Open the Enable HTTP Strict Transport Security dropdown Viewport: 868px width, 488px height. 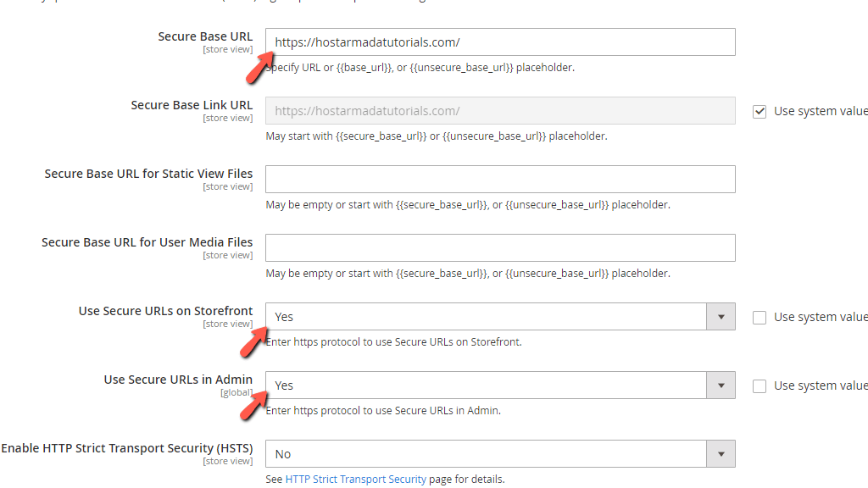point(500,454)
